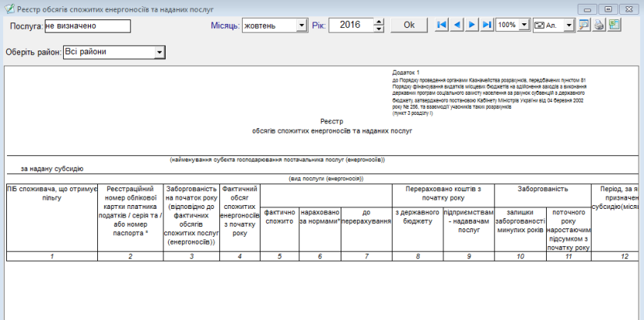Open the район dropdown showing Всі райони
The image size is (644, 320).
point(159,52)
